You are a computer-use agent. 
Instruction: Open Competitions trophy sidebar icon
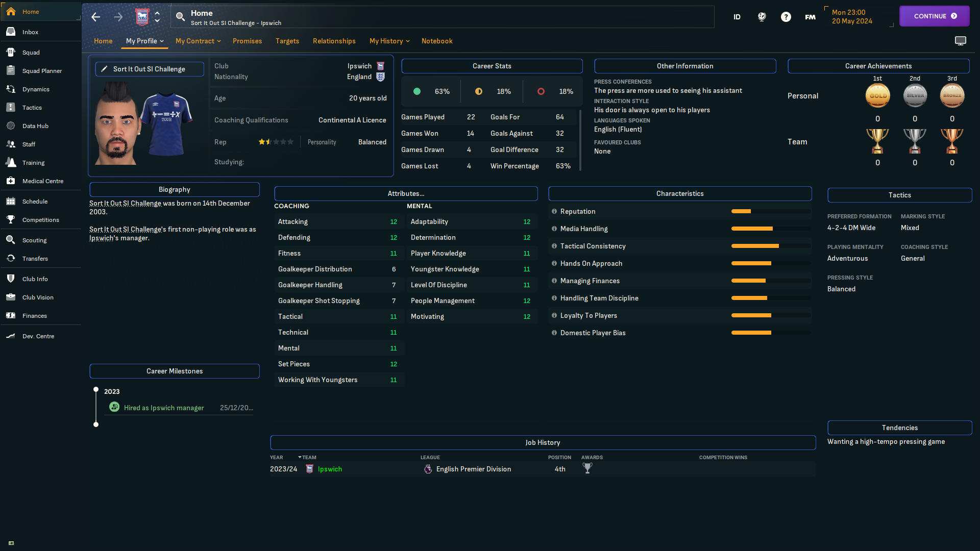pyautogui.click(x=11, y=219)
